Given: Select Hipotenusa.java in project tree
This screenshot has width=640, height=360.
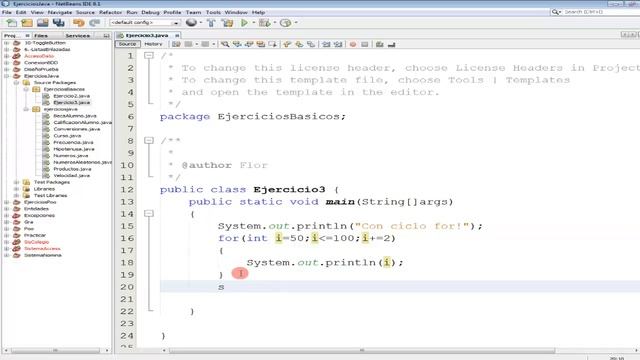Looking at the screenshot, I should (73, 149).
